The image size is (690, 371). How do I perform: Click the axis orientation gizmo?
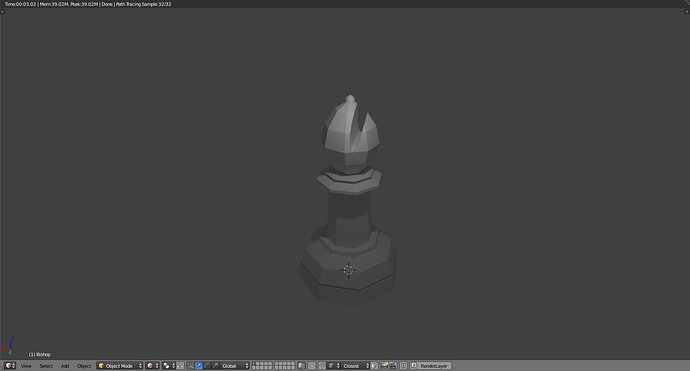point(8,346)
